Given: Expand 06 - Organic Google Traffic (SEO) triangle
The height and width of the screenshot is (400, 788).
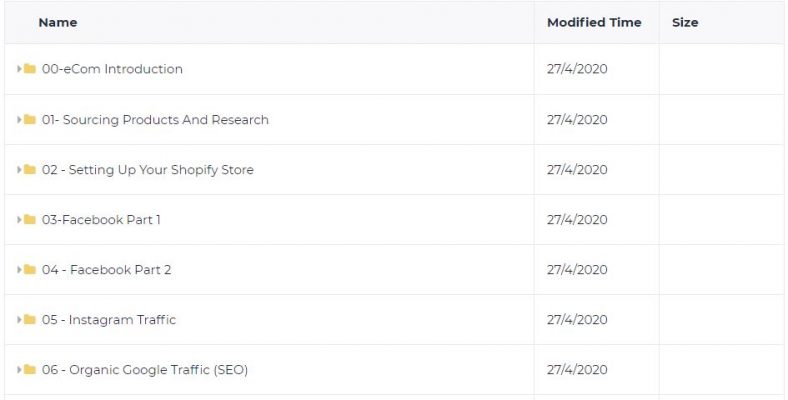Looking at the screenshot, I should [19, 370].
